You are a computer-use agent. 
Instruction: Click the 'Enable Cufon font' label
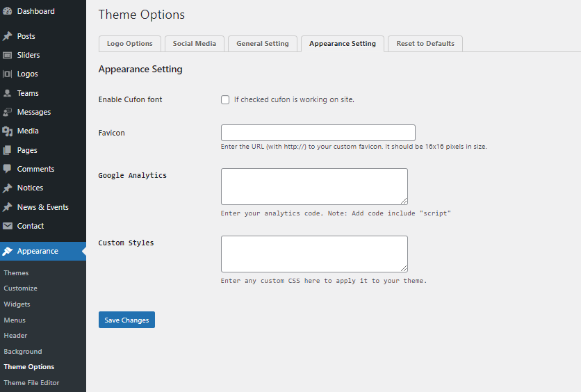click(131, 99)
